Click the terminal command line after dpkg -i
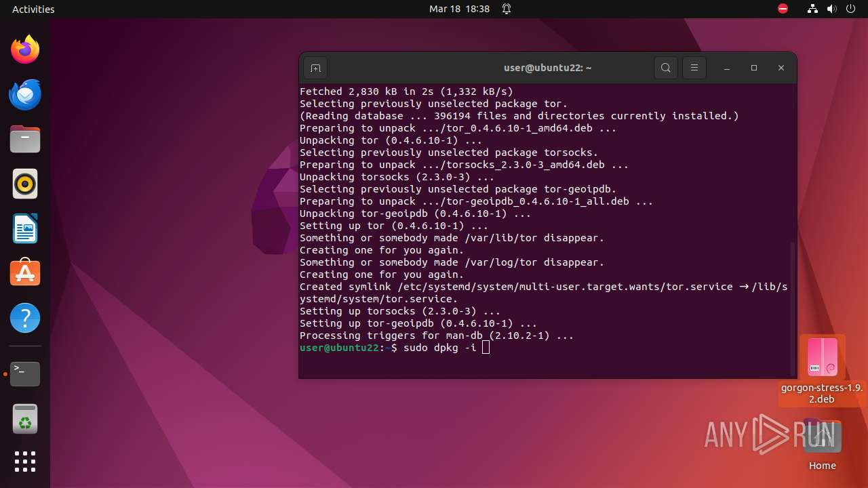Viewport: 868px width, 488px height. pyautogui.click(x=486, y=348)
